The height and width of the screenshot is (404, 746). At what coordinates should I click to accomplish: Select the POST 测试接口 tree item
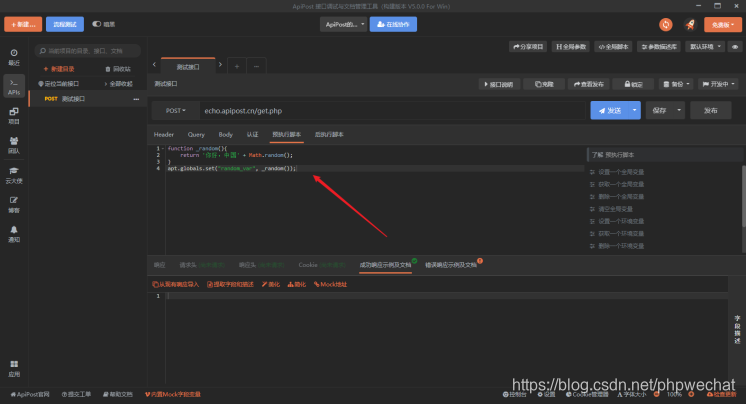click(88, 99)
